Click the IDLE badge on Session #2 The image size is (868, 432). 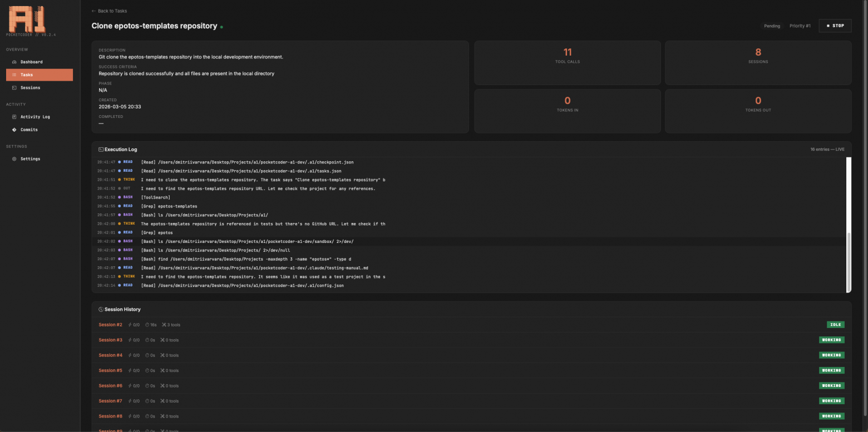pos(835,325)
